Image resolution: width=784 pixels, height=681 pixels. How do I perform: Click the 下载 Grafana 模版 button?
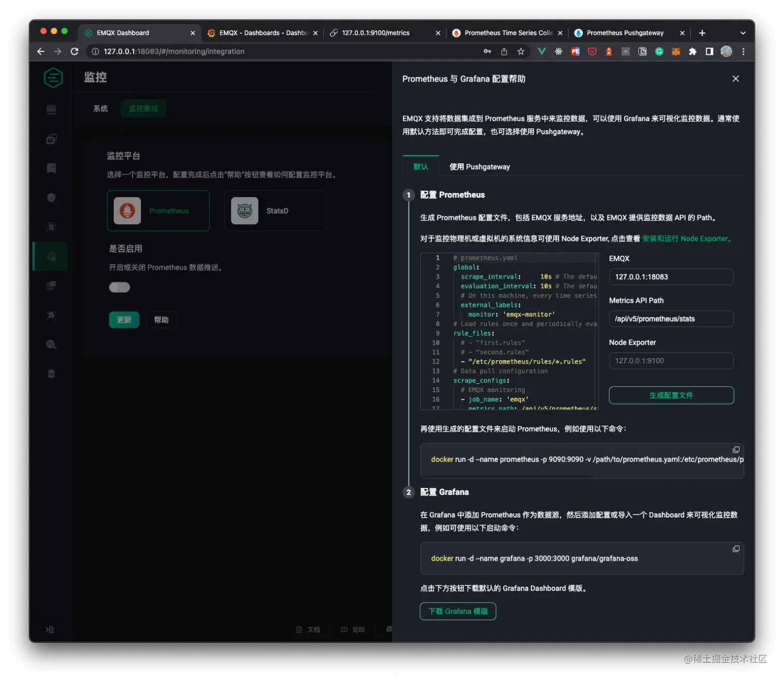pyautogui.click(x=457, y=611)
